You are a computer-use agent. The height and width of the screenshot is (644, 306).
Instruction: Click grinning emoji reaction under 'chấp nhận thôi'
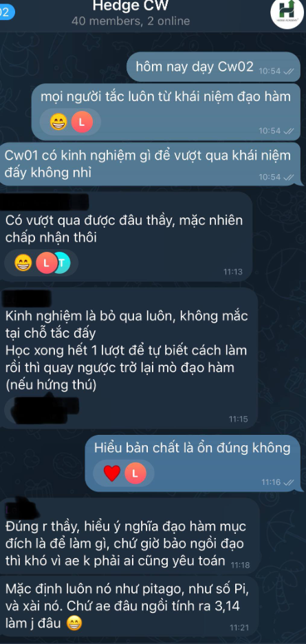[23, 263]
